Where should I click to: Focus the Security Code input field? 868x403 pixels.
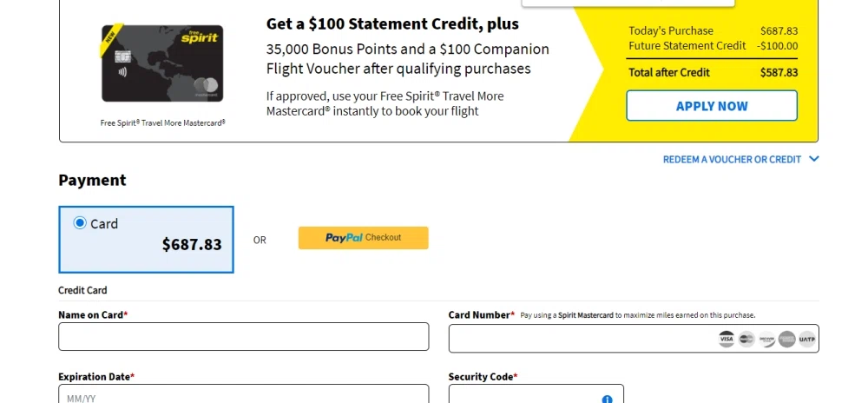click(521, 395)
